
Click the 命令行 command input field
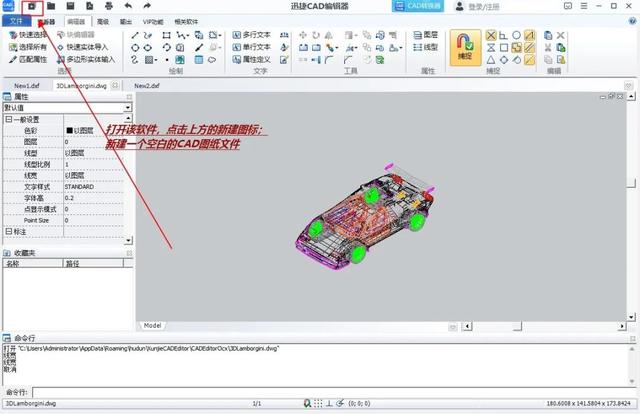[x=334, y=392]
